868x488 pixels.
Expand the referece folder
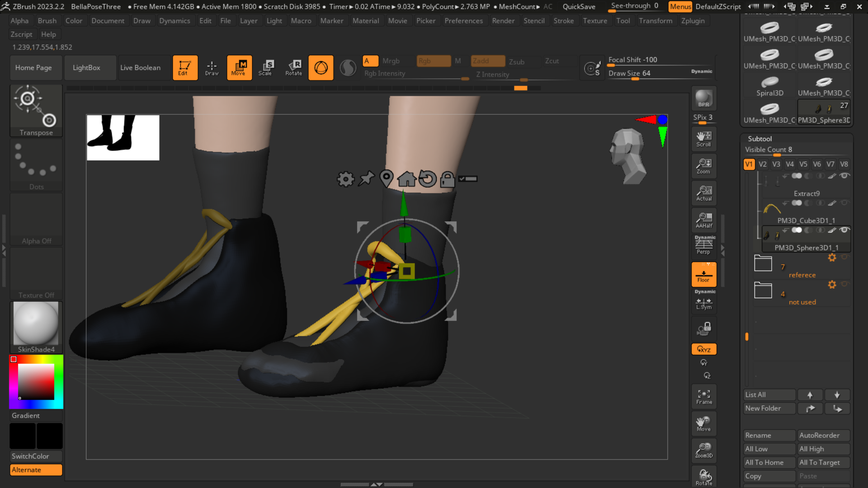[x=763, y=263]
